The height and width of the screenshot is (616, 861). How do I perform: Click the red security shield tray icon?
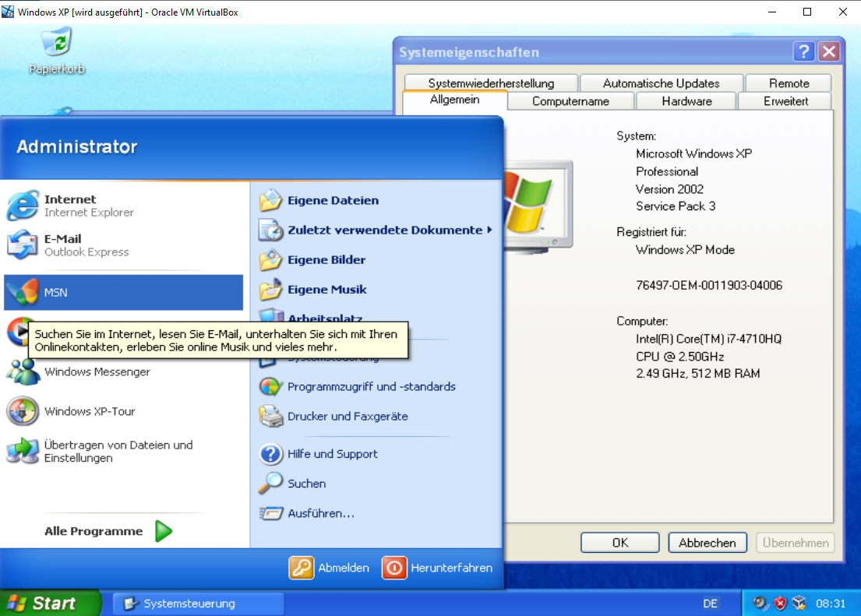[780, 604]
